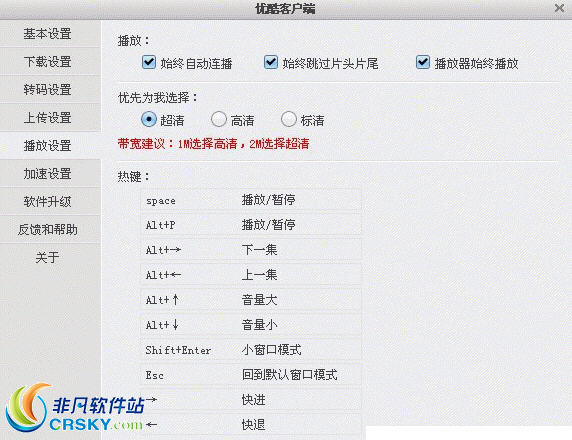Select the Shift+Enter 小窗口模式 hotkey row

pyautogui.click(x=251, y=350)
